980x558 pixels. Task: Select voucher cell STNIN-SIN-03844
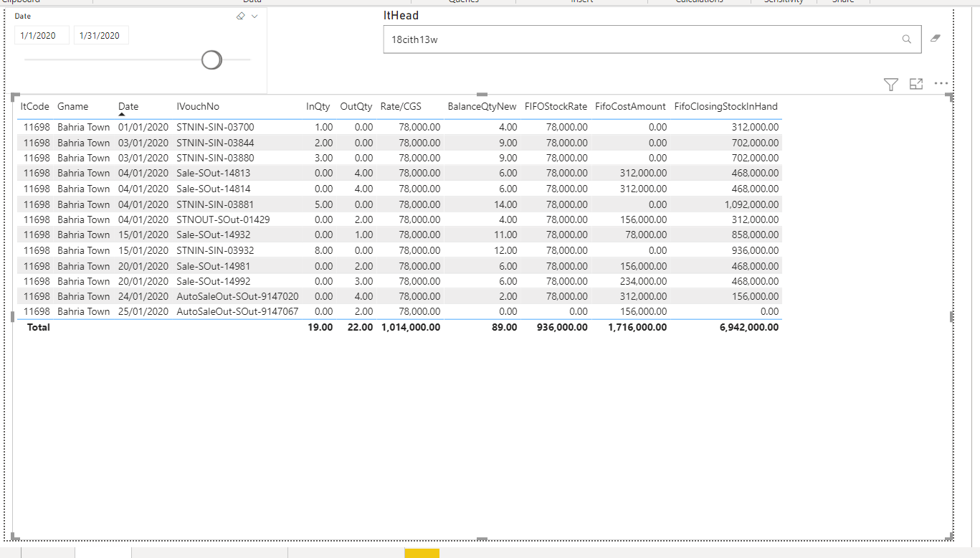(x=215, y=143)
